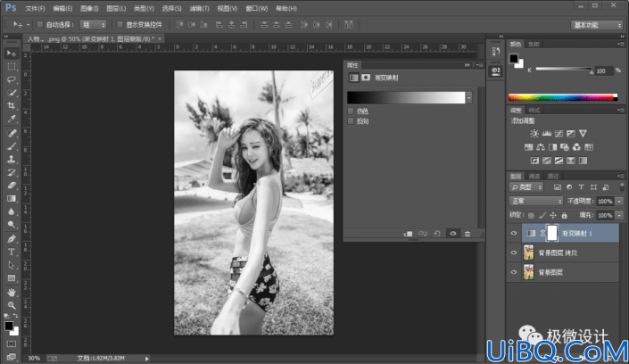The height and width of the screenshot is (364, 629).
Task: Add a Brightness/Contrast adjustment
Action: [534, 134]
